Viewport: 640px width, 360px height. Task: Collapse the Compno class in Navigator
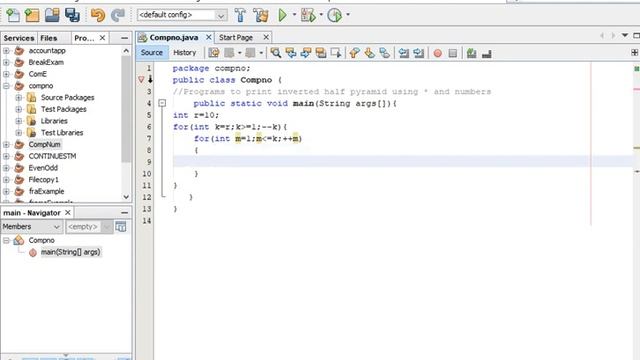pos(6,240)
